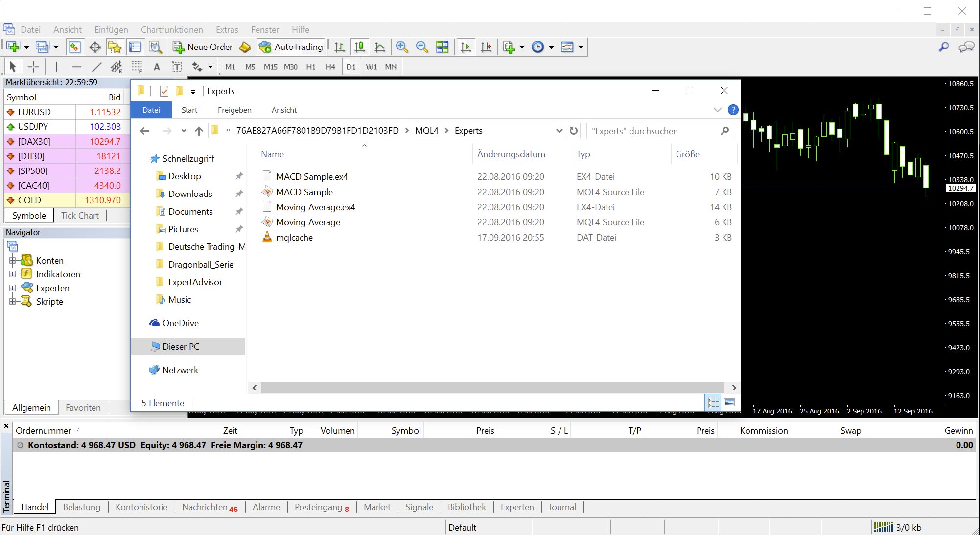Open the New Chart toolbar icon
Screen dimensions: 980x535
[x=13, y=47]
